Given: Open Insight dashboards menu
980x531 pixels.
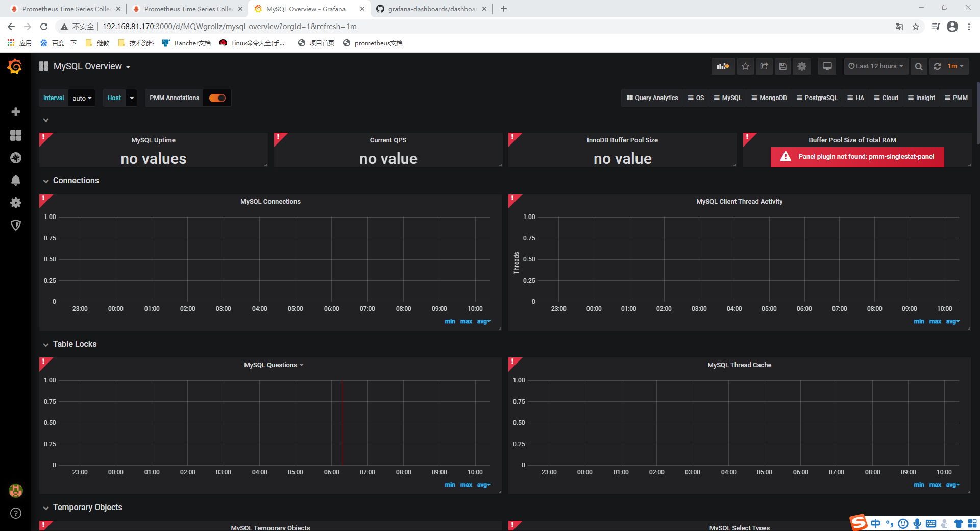Looking at the screenshot, I should coord(921,98).
